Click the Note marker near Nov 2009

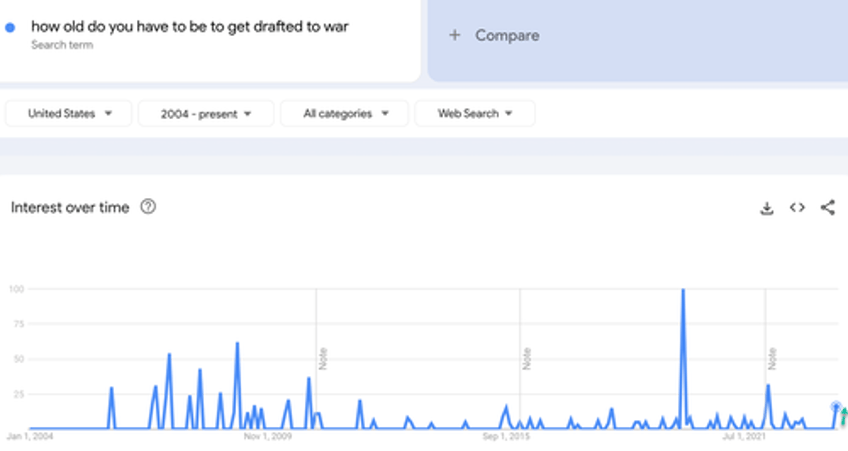click(323, 358)
